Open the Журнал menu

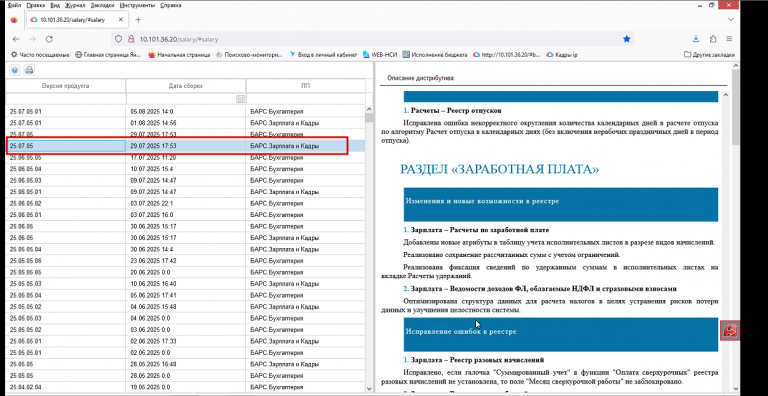(75, 5)
